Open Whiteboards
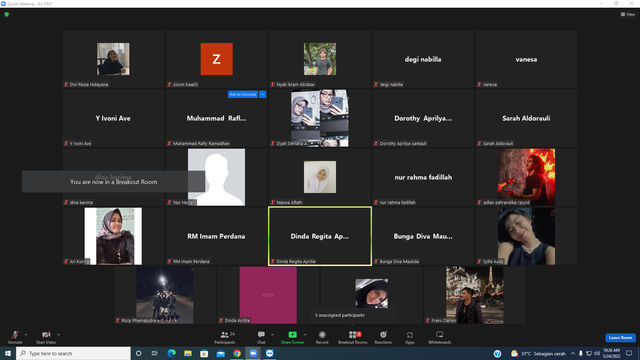This screenshot has height=360, width=640. coord(440,337)
